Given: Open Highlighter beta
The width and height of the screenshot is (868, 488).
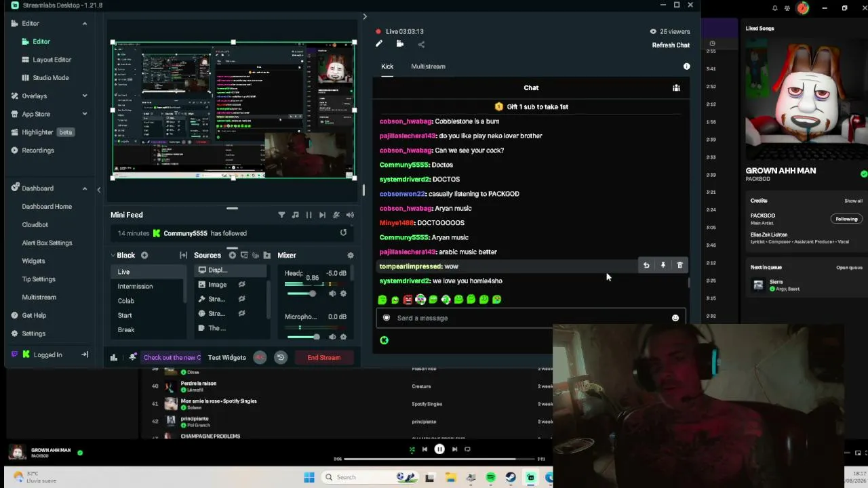Looking at the screenshot, I should (x=42, y=132).
